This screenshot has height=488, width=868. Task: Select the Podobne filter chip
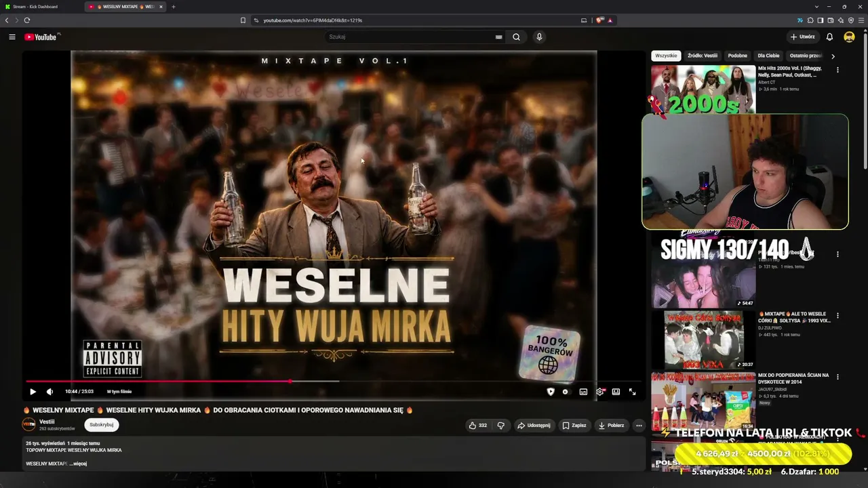coord(738,56)
